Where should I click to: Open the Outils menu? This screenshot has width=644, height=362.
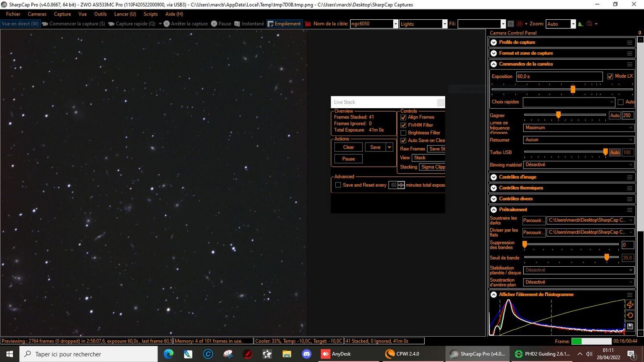(x=100, y=14)
